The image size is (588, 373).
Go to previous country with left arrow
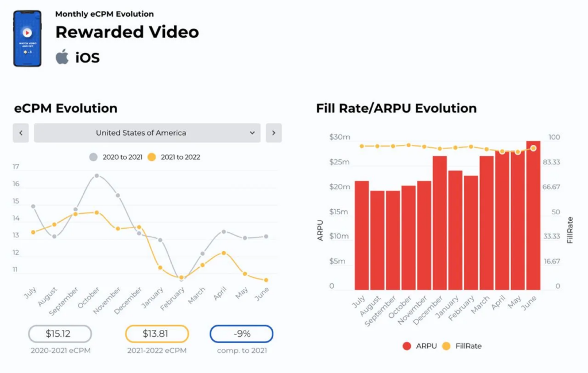coord(21,133)
